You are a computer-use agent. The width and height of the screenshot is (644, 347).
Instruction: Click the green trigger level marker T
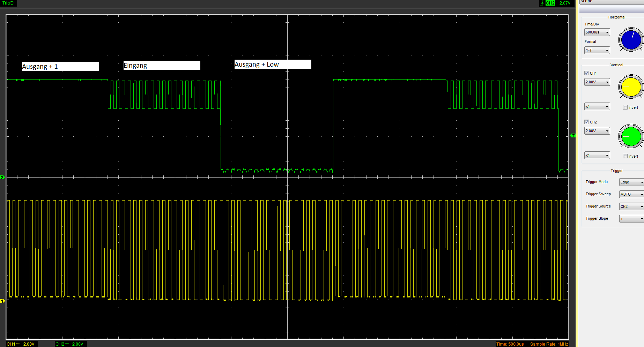click(573, 136)
